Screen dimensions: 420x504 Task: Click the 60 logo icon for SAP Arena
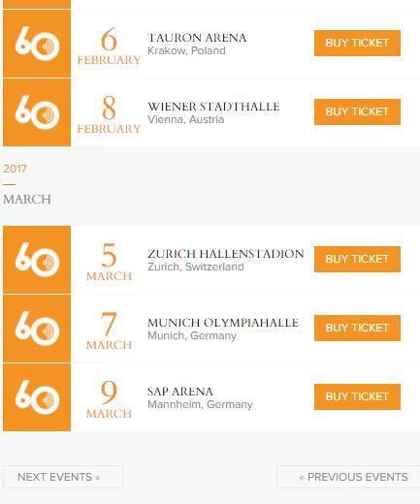click(x=37, y=397)
